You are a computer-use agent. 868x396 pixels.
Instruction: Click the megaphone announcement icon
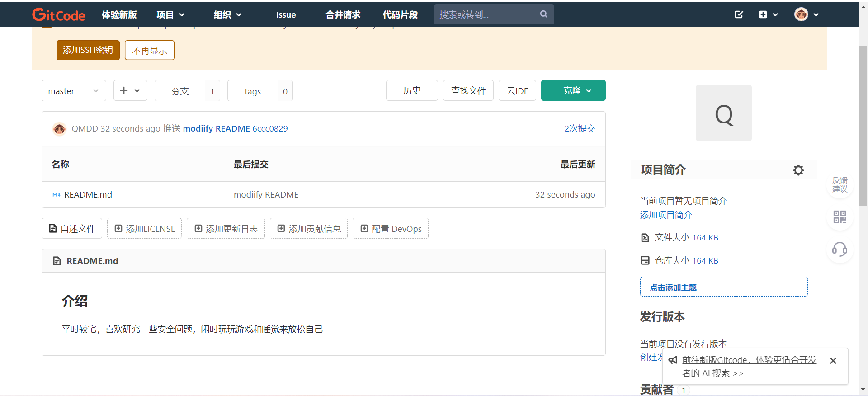tap(673, 360)
